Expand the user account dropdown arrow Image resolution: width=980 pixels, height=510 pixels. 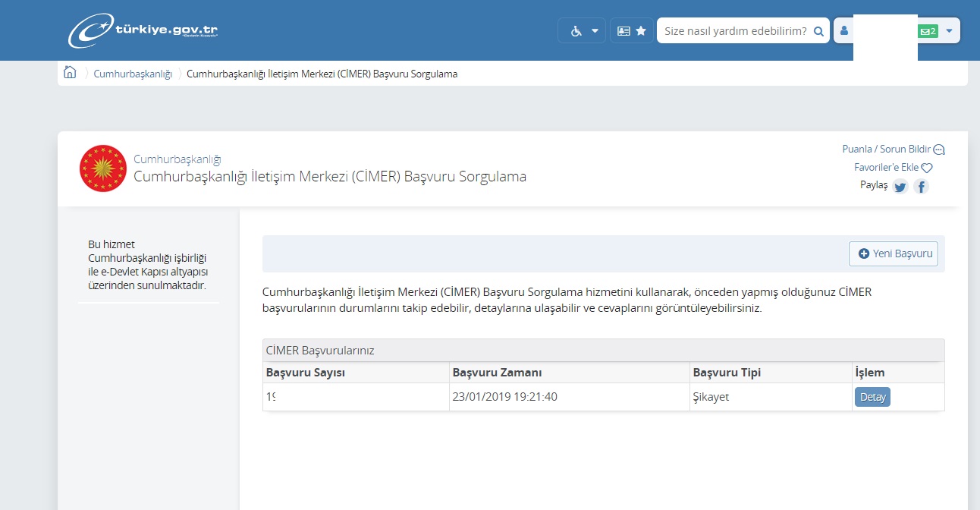(950, 31)
